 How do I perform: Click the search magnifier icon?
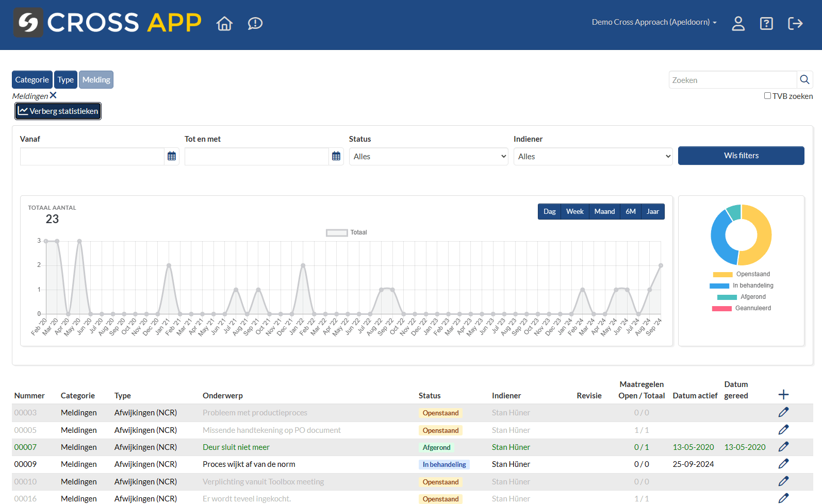pyautogui.click(x=804, y=80)
